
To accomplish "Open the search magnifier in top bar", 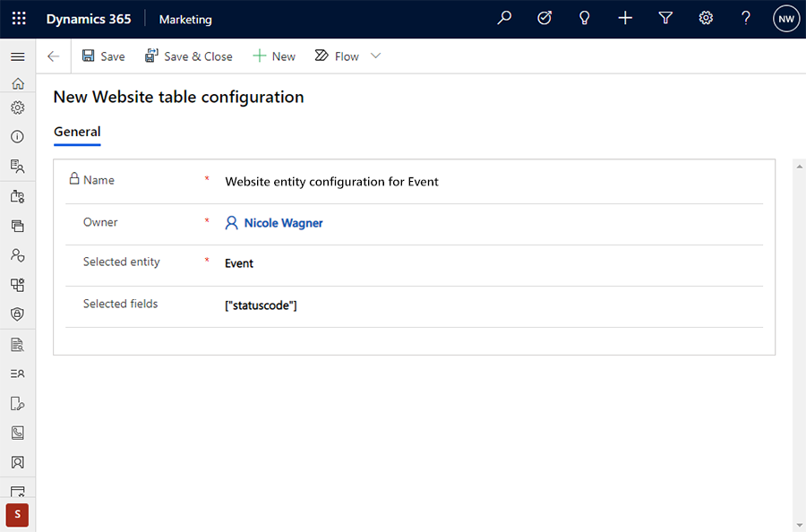I will tap(504, 19).
